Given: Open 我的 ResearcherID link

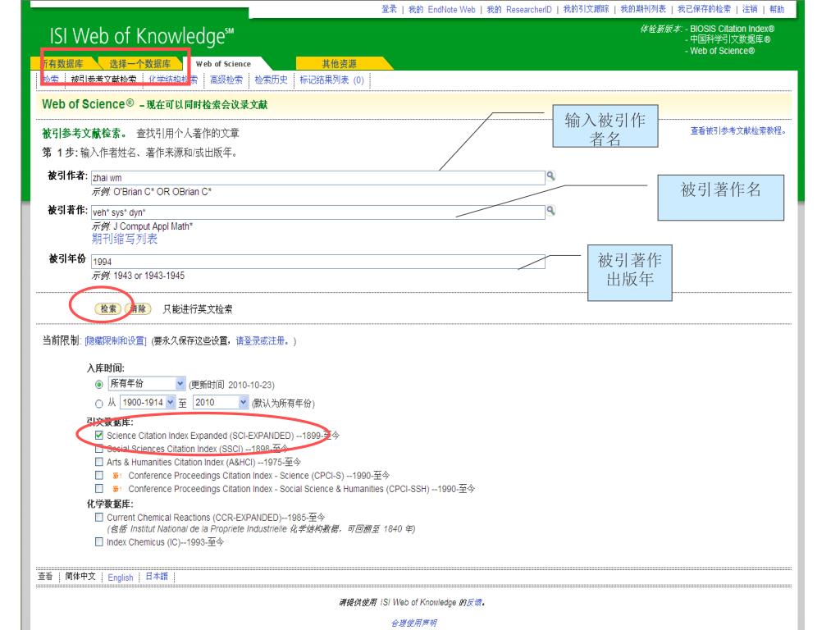Looking at the screenshot, I should tap(519, 9).
